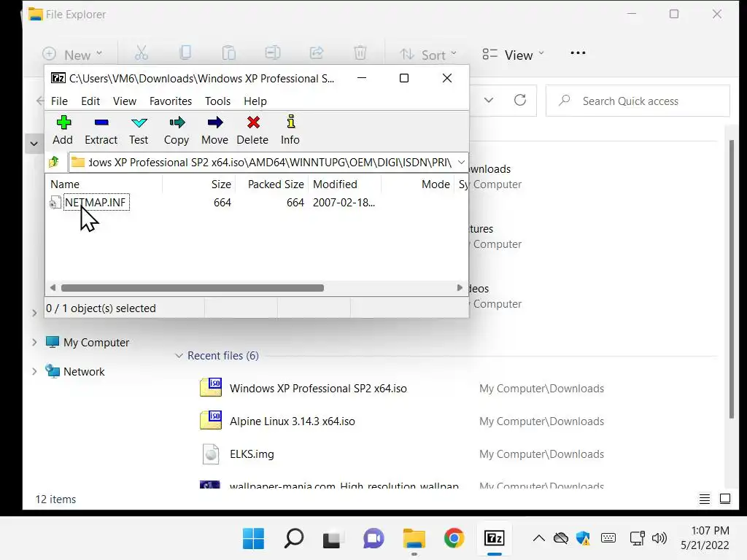Select Alpine Linux 3.14.3 x64.iso recent file
This screenshot has height=560, width=747.
292,421
